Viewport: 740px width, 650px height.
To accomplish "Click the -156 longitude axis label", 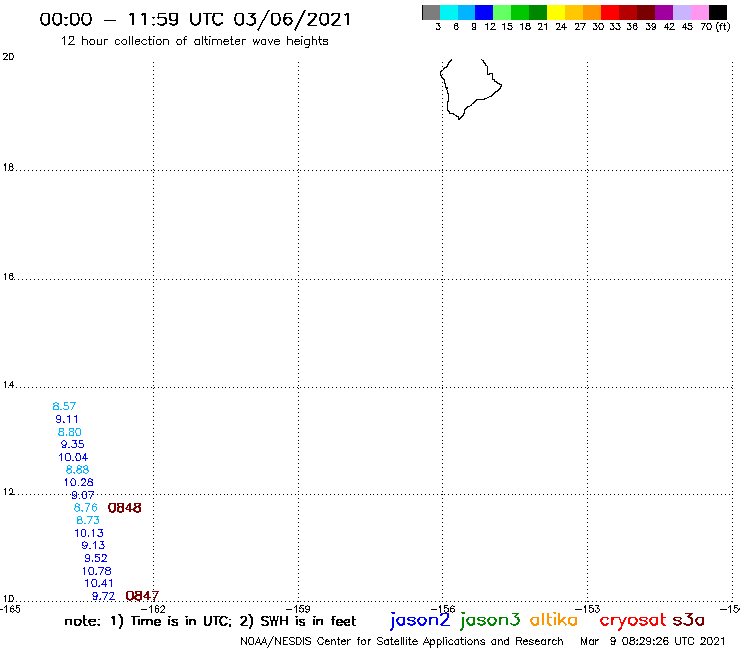I will tap(443, 609).
